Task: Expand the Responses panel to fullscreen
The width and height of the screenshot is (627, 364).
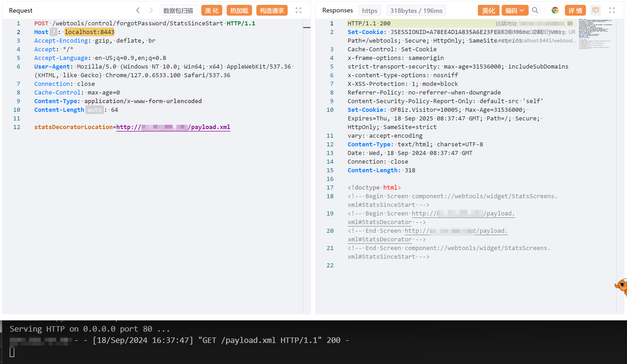Action: (x=612, y=11)
